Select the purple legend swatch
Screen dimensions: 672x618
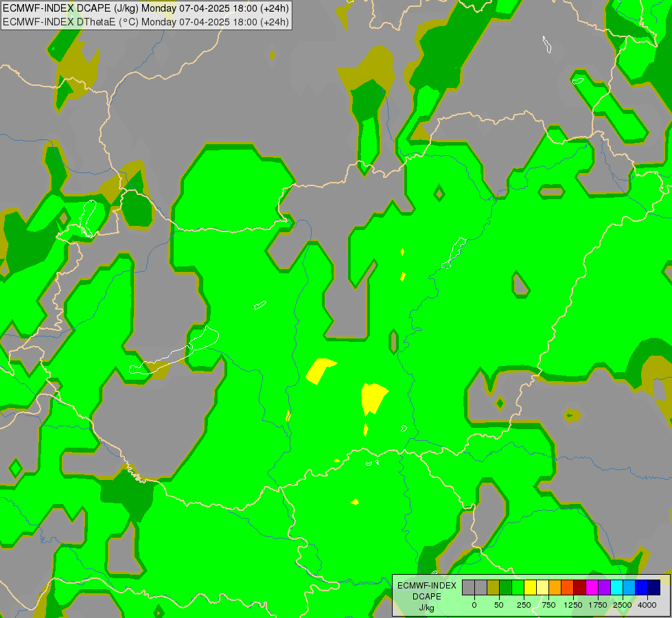[605, 588]
